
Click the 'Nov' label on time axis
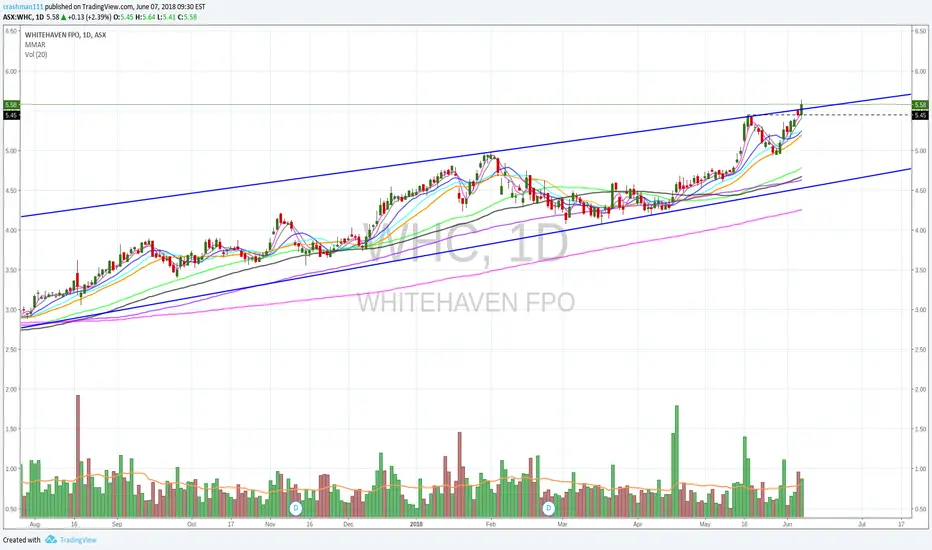(x=270, y=524)
